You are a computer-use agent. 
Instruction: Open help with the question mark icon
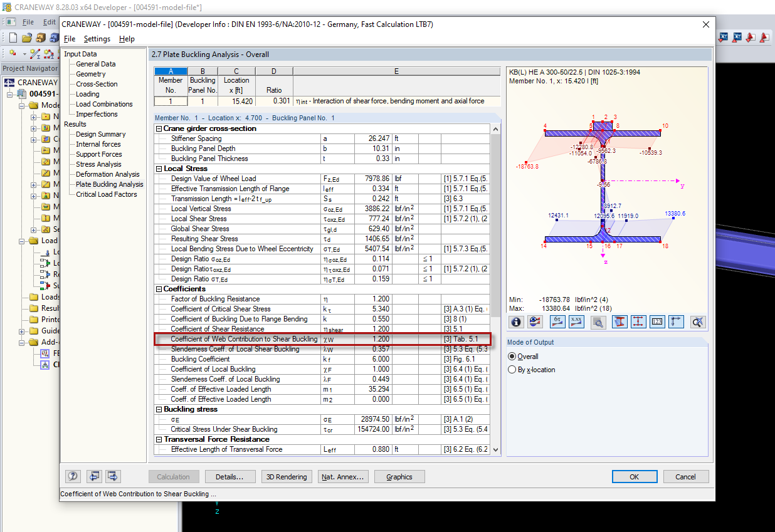click(x=73, y=476)
